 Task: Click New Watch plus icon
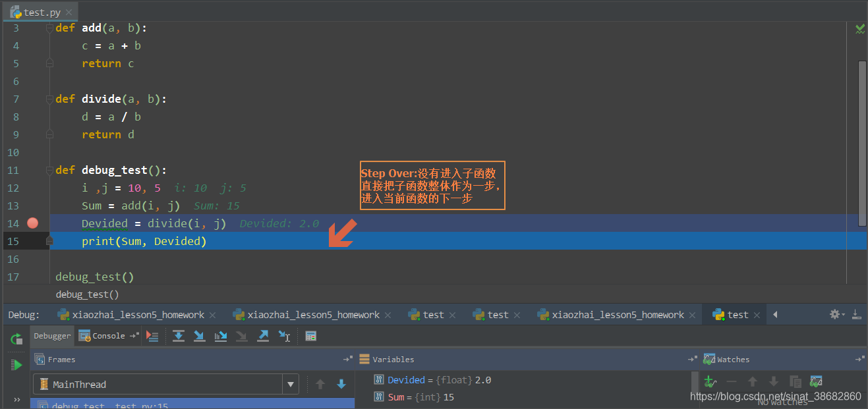click(x=709, y=381)
